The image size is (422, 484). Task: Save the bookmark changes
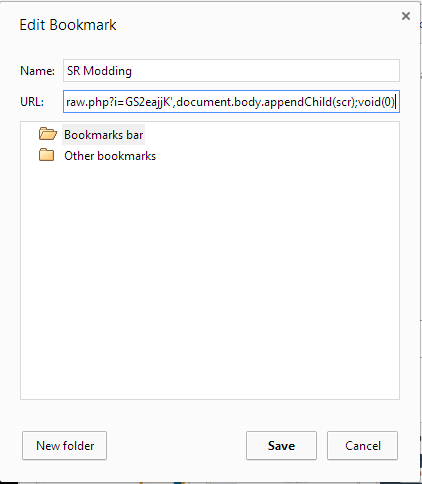pyautogui.click(x=281, y=446)
